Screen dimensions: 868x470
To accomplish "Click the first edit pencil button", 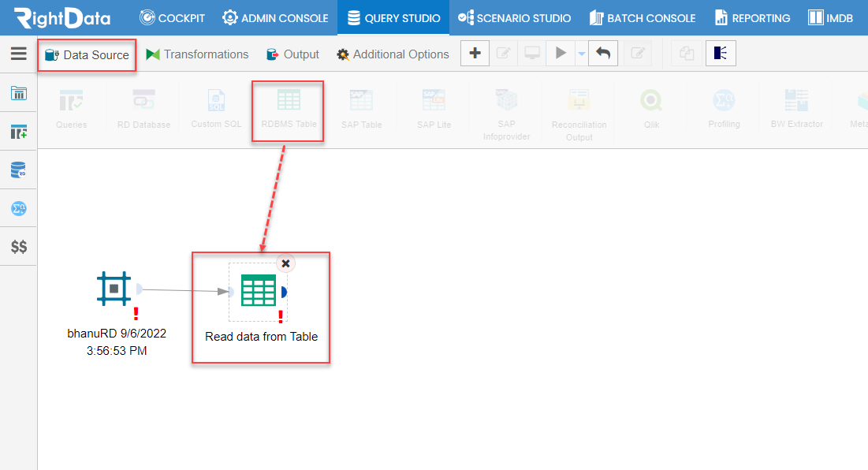I will tap(503, 53).
